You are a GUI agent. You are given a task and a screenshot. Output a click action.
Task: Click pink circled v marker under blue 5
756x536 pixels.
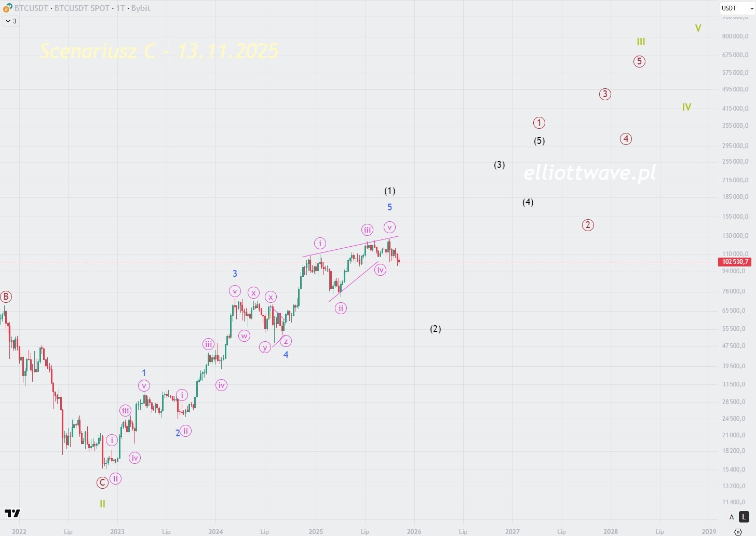[x=389, y=227]
